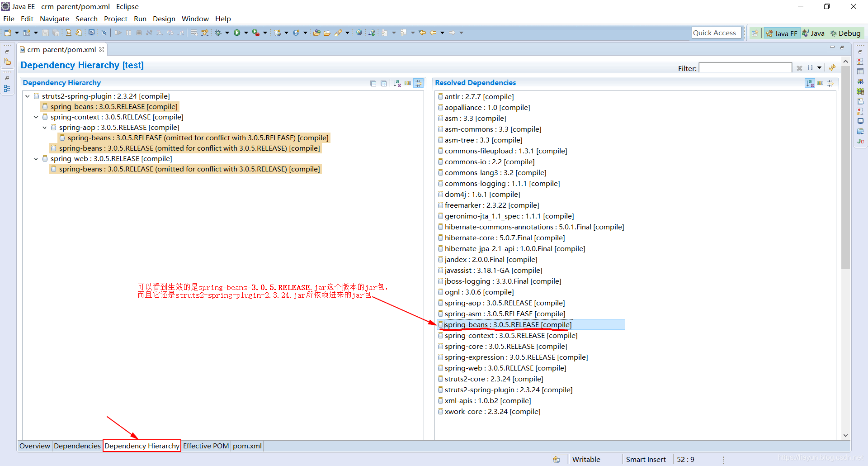Click the web browser globe icon
This screenshot has width=868, height=466.
(x=359, y=33)
